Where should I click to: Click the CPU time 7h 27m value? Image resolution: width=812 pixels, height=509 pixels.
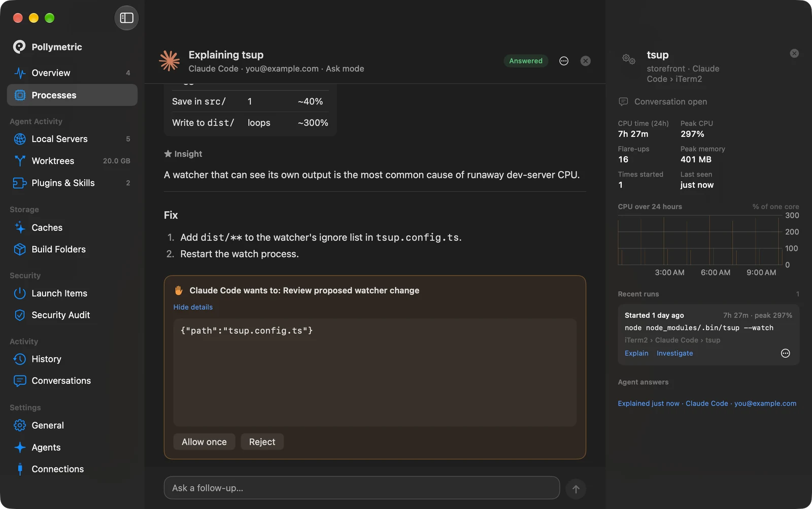pos(633,134)
